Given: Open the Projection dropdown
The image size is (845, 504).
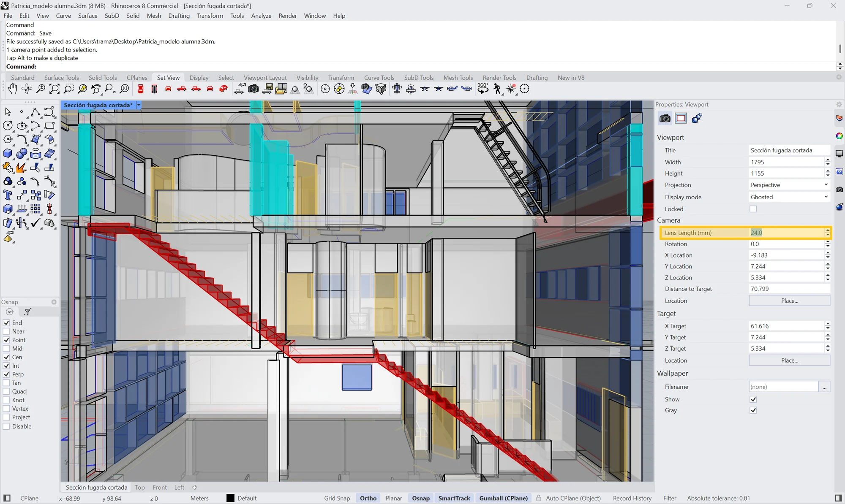Looking at the screenshot, I should coord(789,185).
